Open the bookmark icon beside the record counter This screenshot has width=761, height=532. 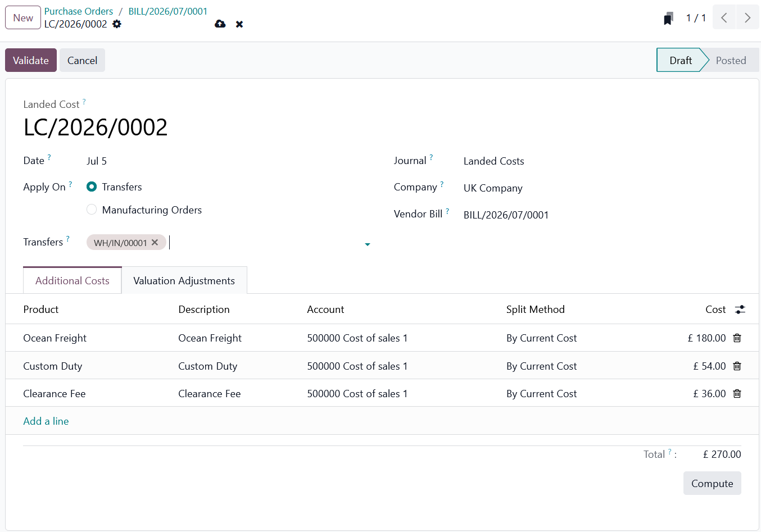pos(668,19)
